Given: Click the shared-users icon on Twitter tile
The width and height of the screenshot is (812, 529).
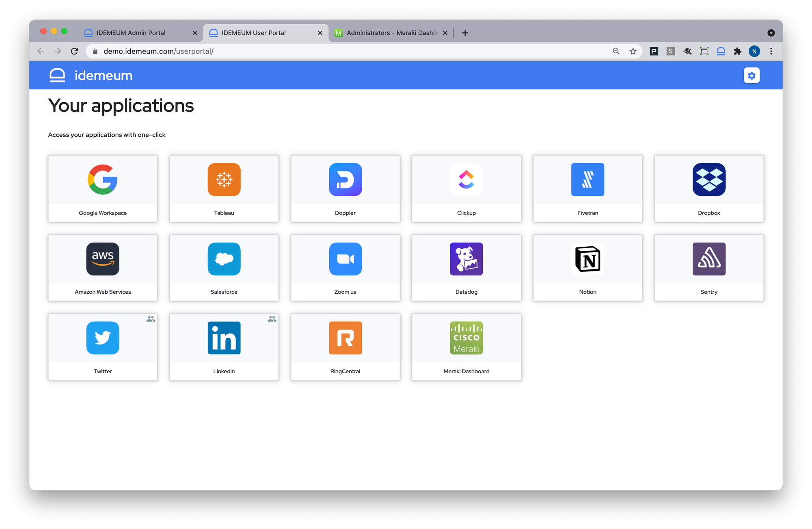Looking at the screenshot, I should click(x=151, y=319).
